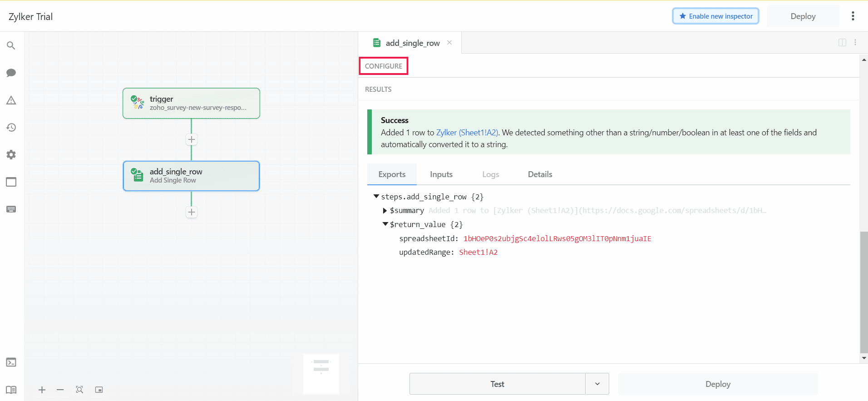The image size is (868, 401).
Task: Zoom in on the workflow canvas
Action: tap(42, 390)
